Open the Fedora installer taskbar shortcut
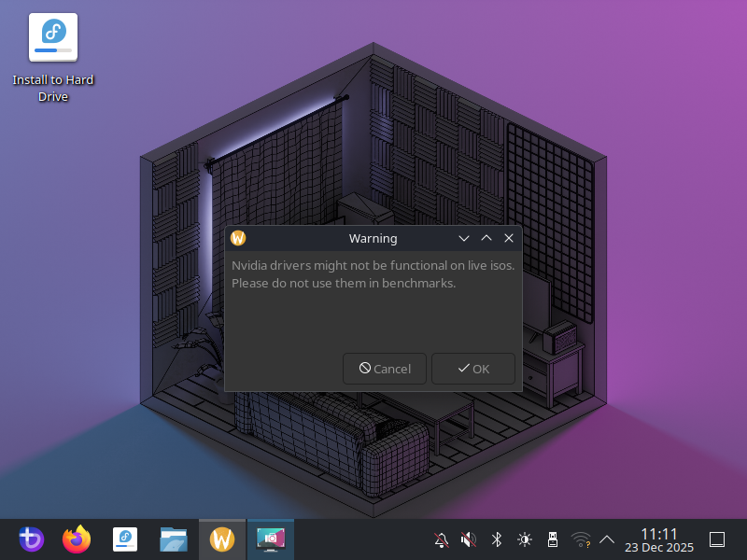 click(x=125, y=539)
